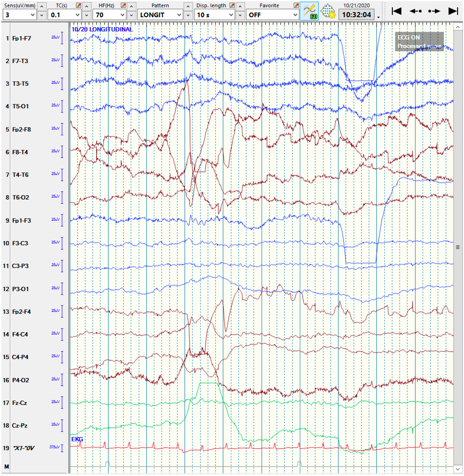Click the M marker row label
This screenshot has height=476, width=464.
tap(7, 466)
